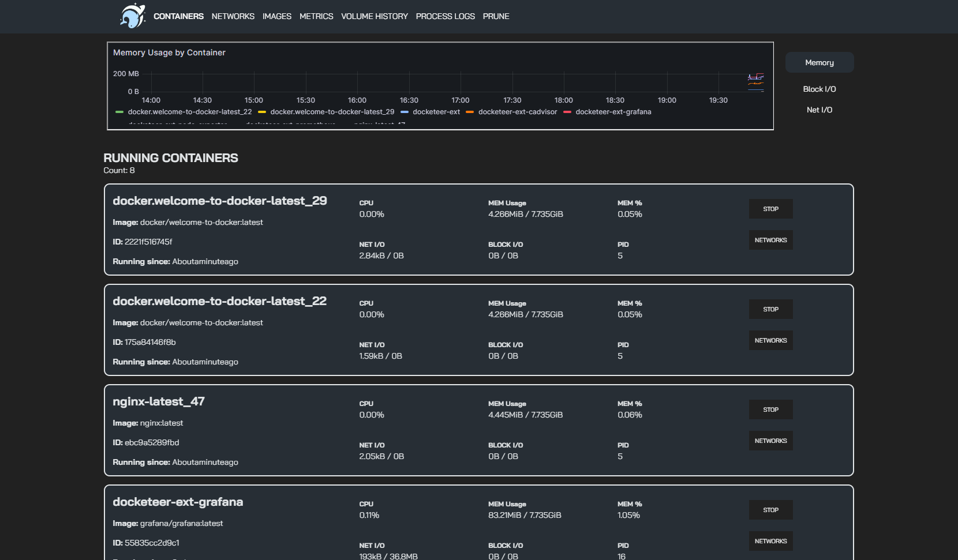Viewport: 958px width, 560px height.
Task: Click the 17:00 time axis label
Action: coord(461,100)
